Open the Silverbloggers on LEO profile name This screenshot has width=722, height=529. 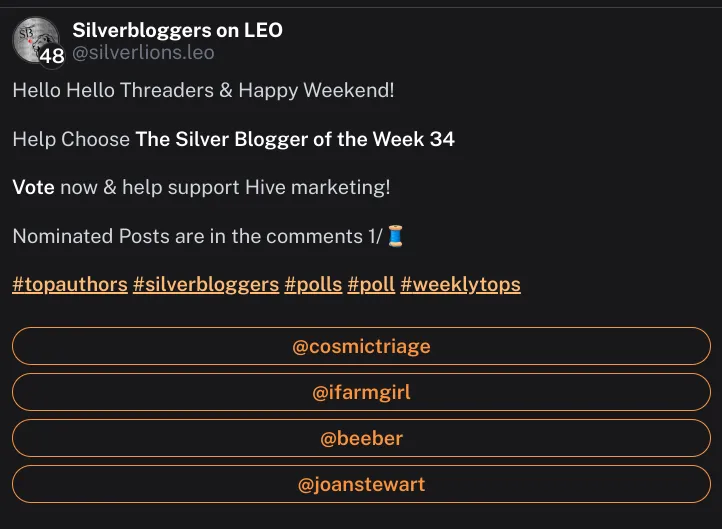click(x=177, y=30)
